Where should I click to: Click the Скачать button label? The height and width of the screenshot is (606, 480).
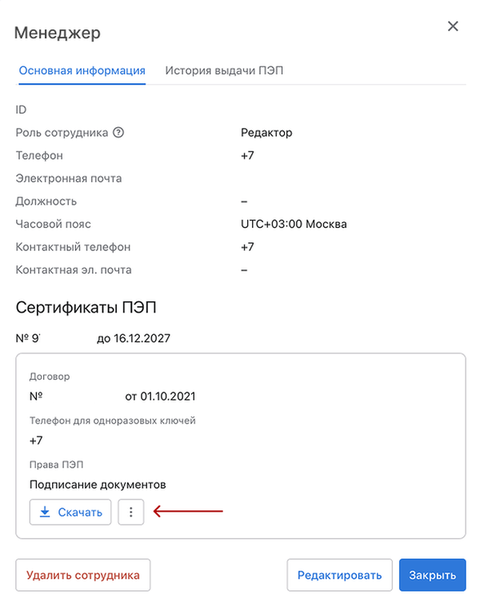(x=80, y=512)
